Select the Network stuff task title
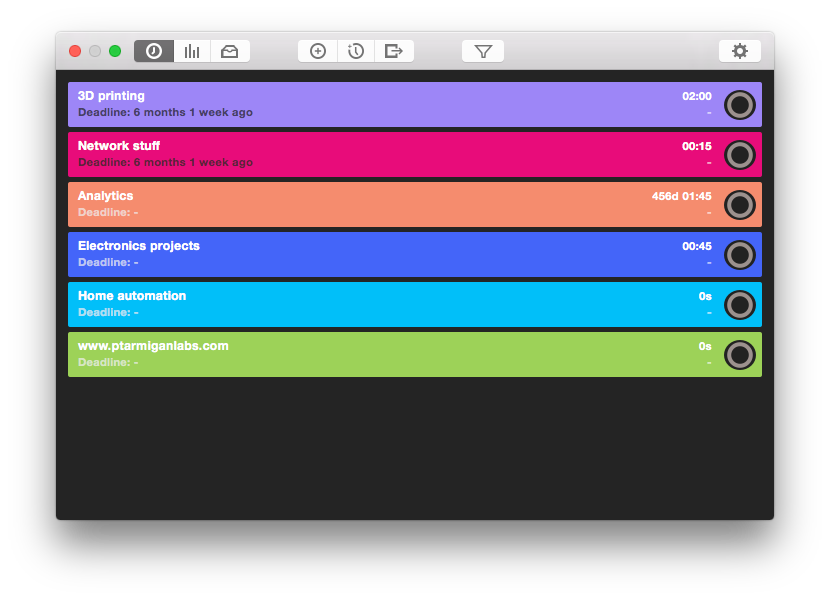 [x=119, y=146]
